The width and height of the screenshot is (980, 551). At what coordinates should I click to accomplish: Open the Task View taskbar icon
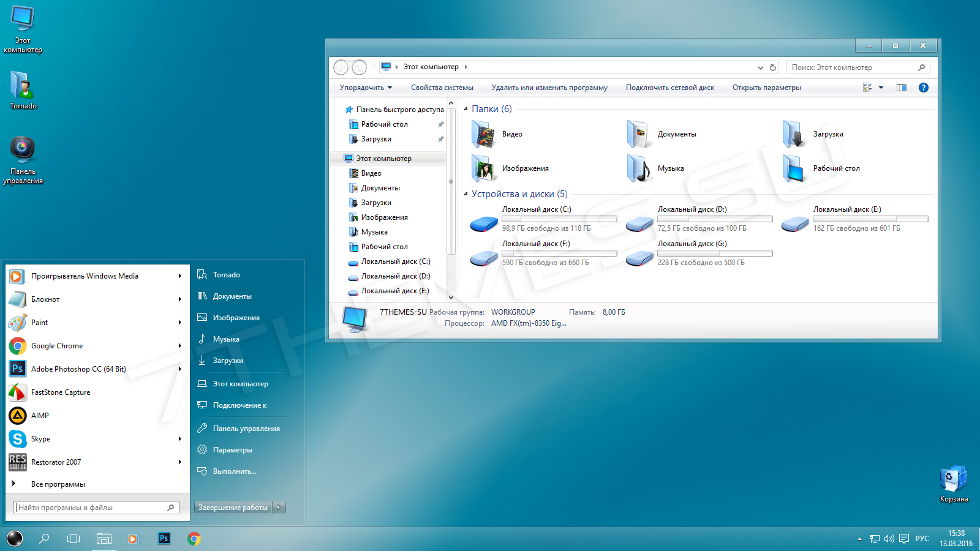73,539
